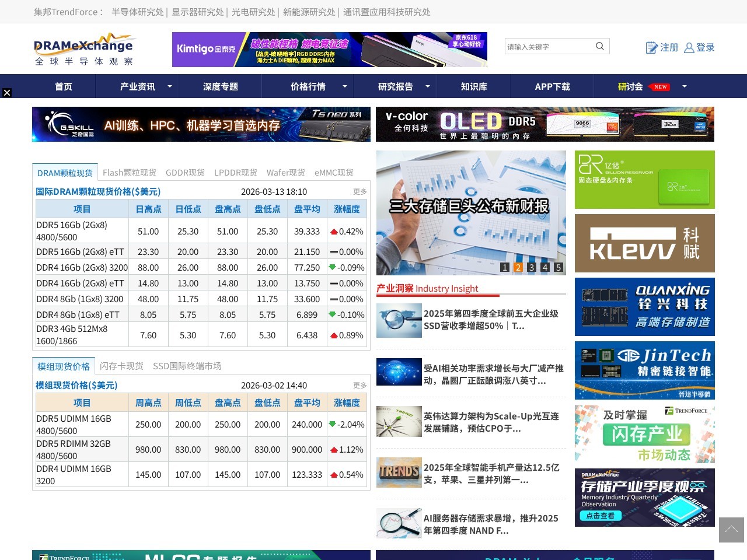
Task: Select carousel slide number 3
Action: click(532, 267)
